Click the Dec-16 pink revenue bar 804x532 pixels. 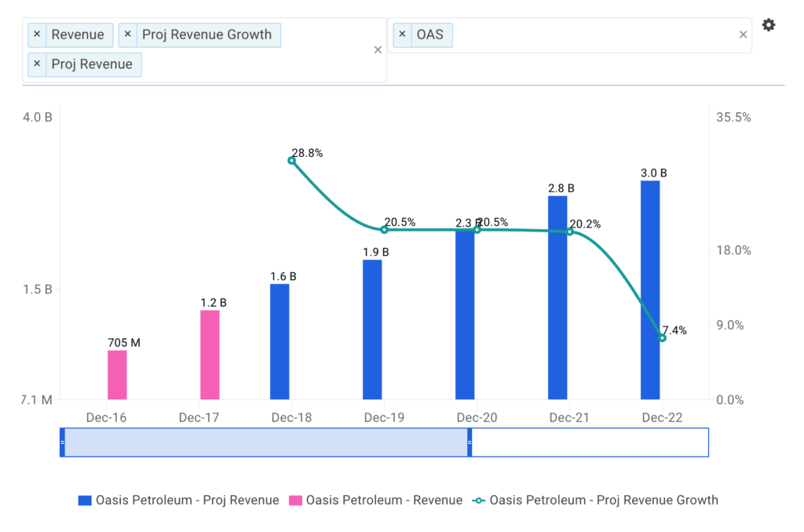point(117,375)
